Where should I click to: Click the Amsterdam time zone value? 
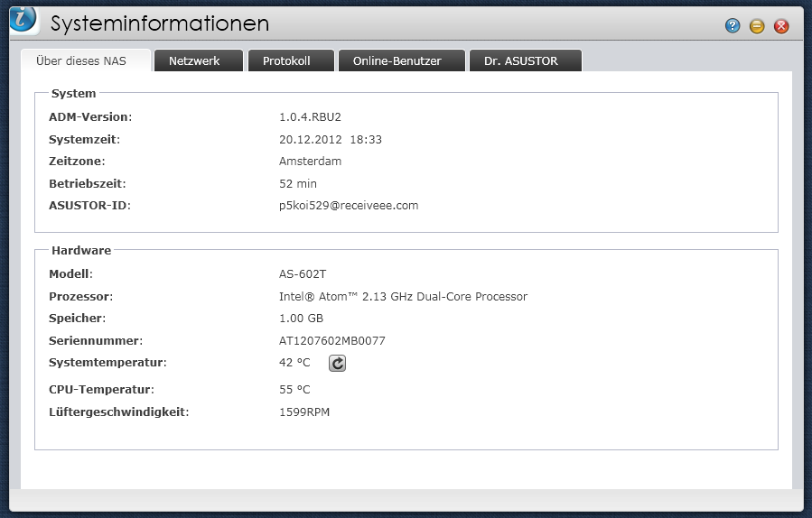[310, 162]
